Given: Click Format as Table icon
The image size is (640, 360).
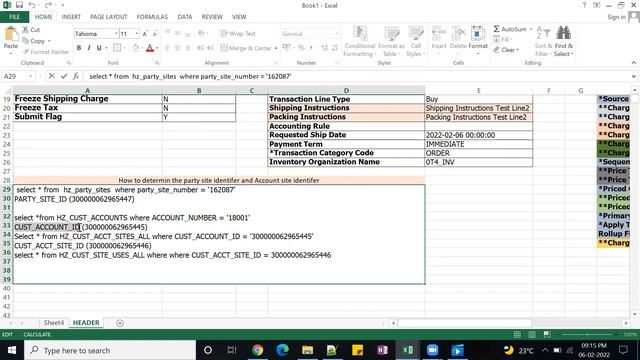Looking at the screenshot, I should (391, 34).
